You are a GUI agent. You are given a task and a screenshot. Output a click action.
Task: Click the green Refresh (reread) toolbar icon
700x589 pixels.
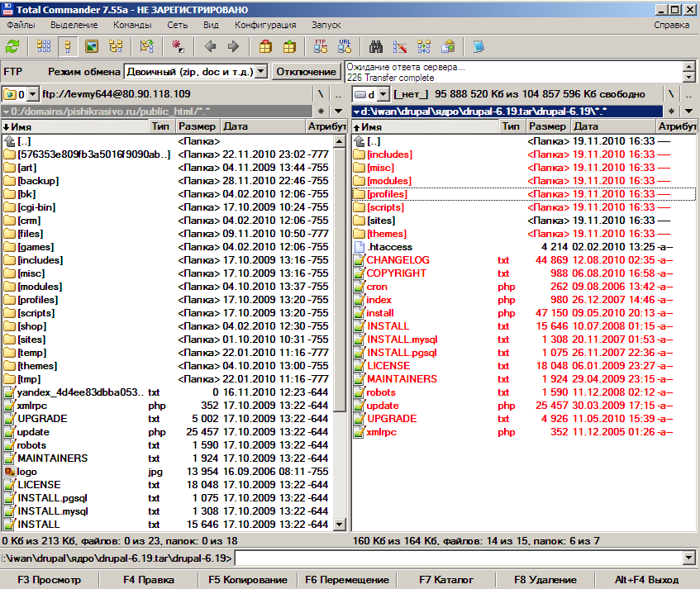point(12,46)
